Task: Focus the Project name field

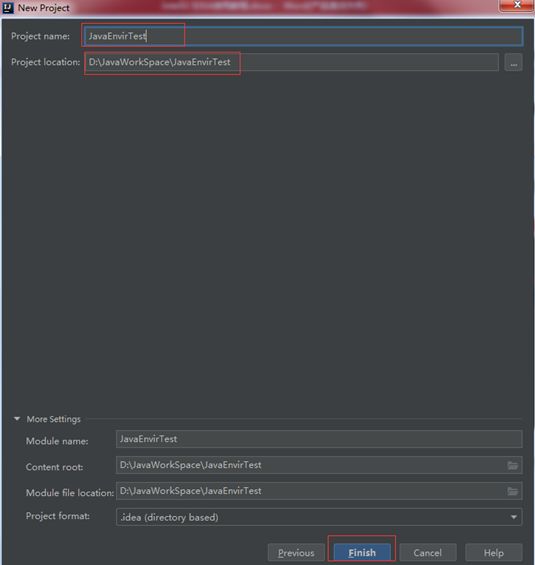Action: [302, 36]
